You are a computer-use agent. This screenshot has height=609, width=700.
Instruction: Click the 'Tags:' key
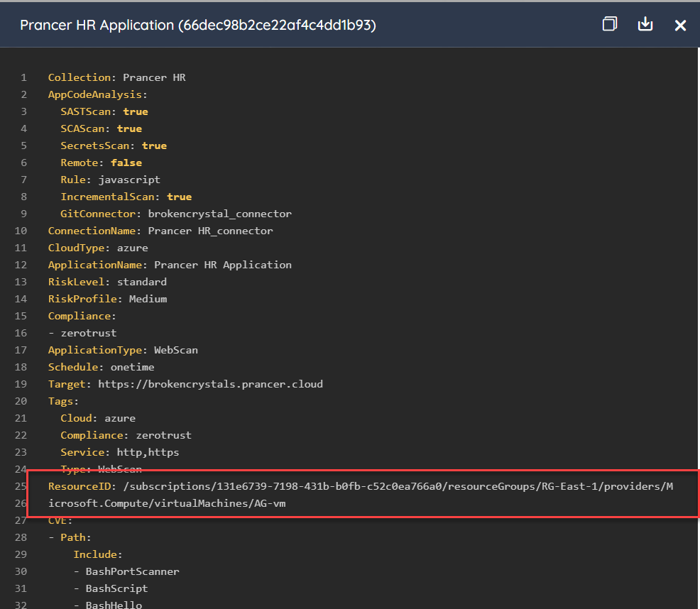[x=63, y=401]
